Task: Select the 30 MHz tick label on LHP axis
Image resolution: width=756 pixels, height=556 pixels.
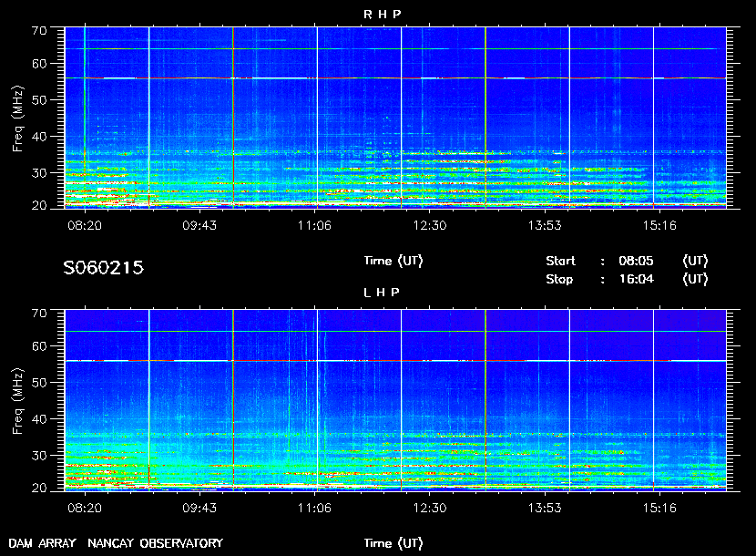Action: (39, 456)
